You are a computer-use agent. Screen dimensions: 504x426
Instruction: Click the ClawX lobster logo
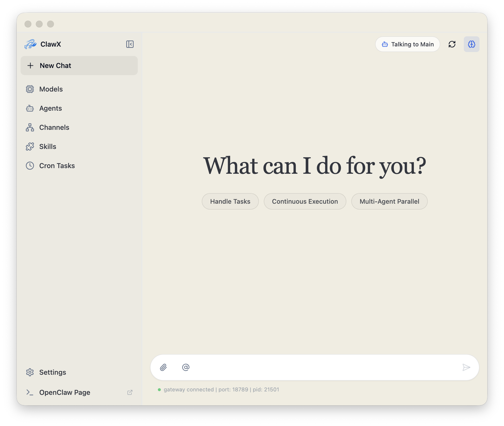click(x=30, y=44)
